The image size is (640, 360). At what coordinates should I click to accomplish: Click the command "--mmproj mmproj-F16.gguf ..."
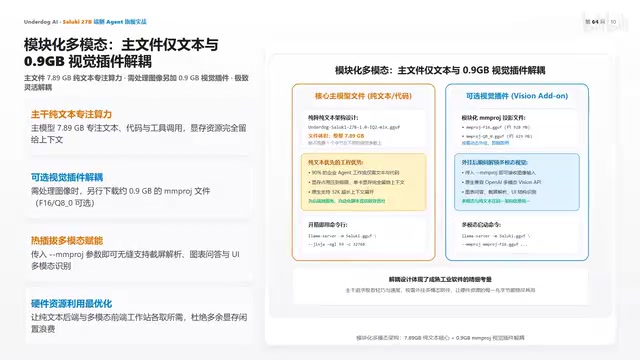click(x=494, y=244)
